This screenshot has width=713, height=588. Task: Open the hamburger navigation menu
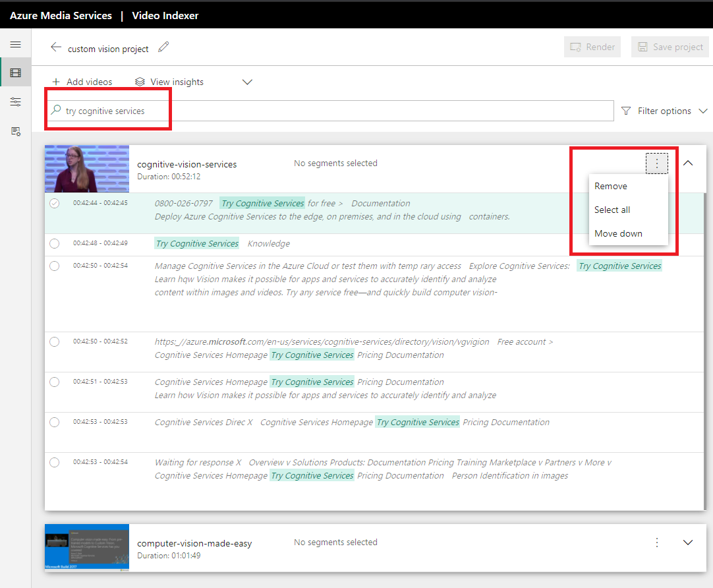(x=15, y=44)
